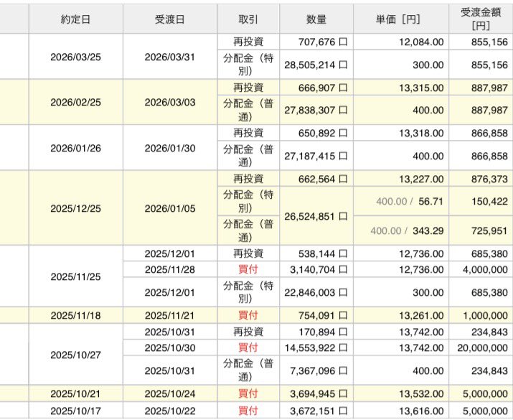The image size is (513, 420).
Task: Select trade date 2025/11/25
Action: 75,277
